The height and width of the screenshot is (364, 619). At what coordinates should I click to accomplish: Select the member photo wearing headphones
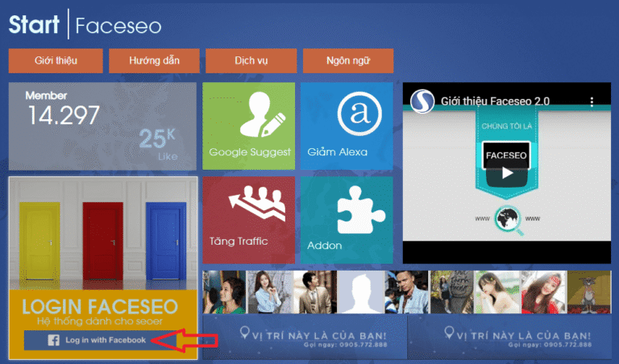224,292
